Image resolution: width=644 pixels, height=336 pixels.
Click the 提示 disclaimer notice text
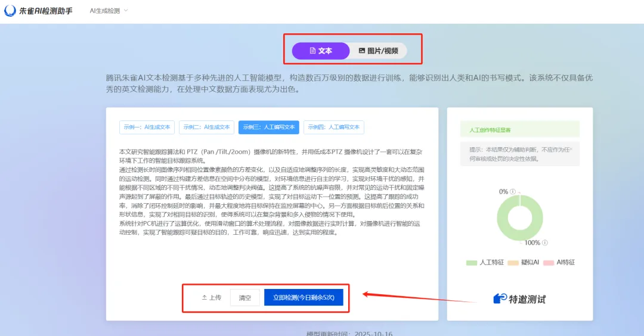520,154
